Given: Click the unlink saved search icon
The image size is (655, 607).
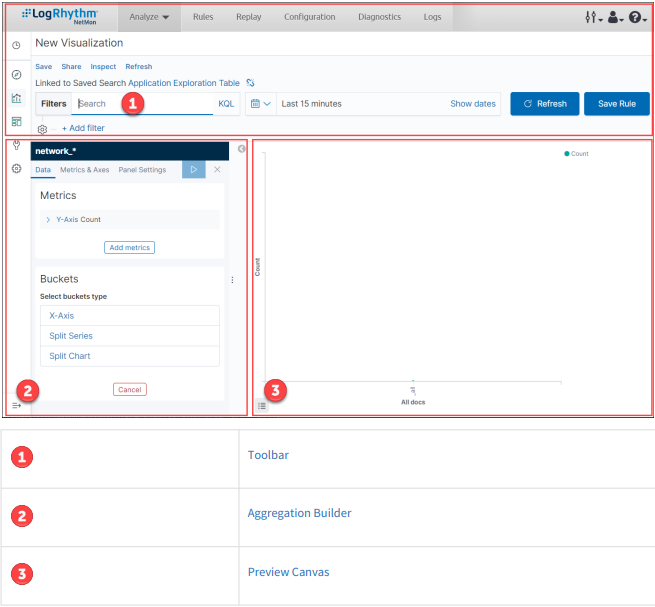Looking at the screenshot, I should pyautogui.click(x=250, y=83).
